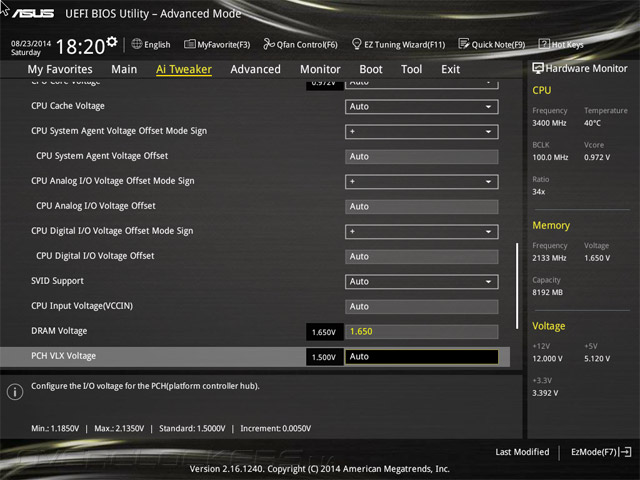
Task: Open the Tool tab
Action: pyautogui.click(x=411, y=69)
